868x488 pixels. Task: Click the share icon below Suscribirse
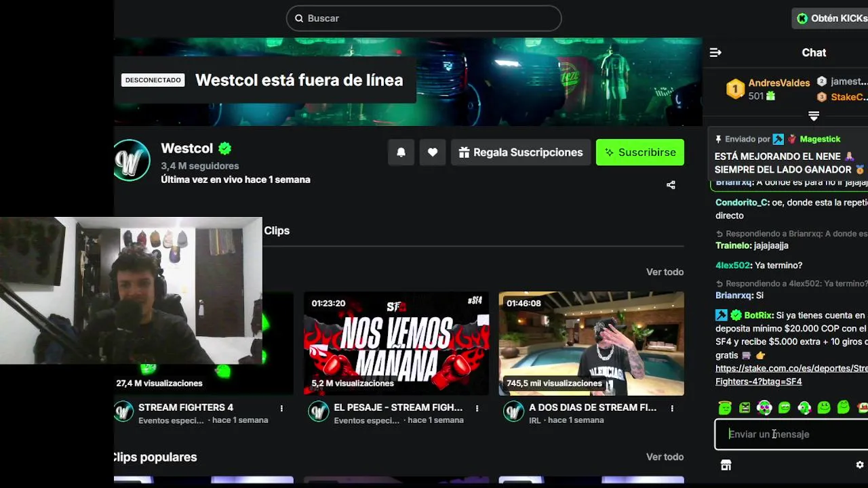pyautogui.click(x=671, y=184)
